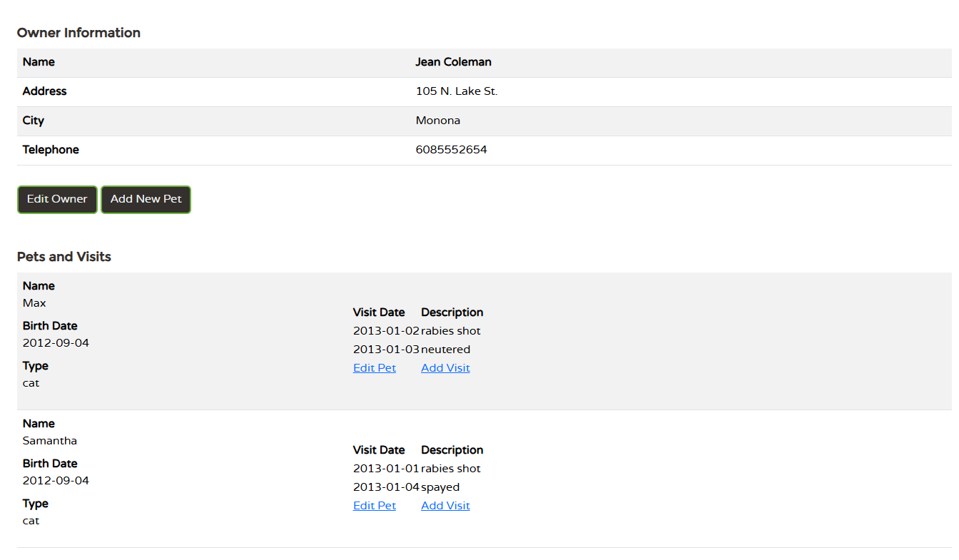The height and width of the screenshot is (560, 959).
Task: Select the telephone number 6085552654
Action: coord(452,150)
